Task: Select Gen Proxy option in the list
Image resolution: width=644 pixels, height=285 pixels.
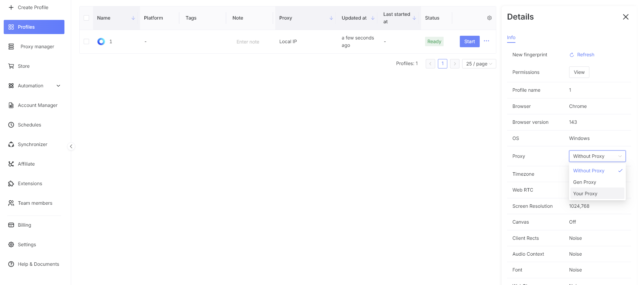Action: click(585, 182)
